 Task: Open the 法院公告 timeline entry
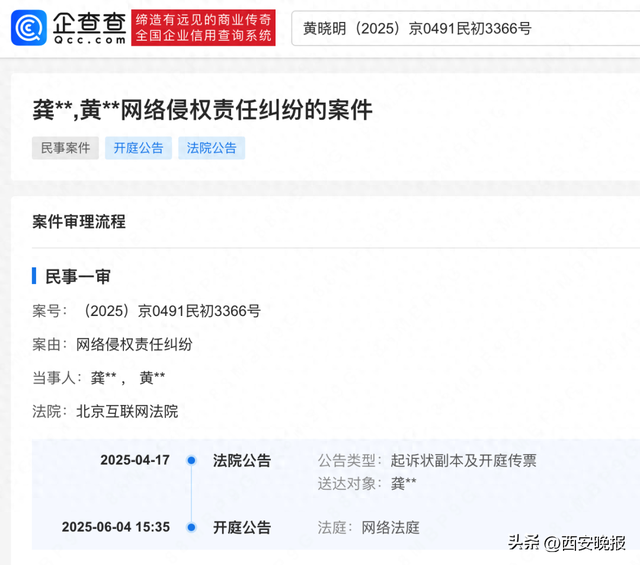[x=242, y=460]
